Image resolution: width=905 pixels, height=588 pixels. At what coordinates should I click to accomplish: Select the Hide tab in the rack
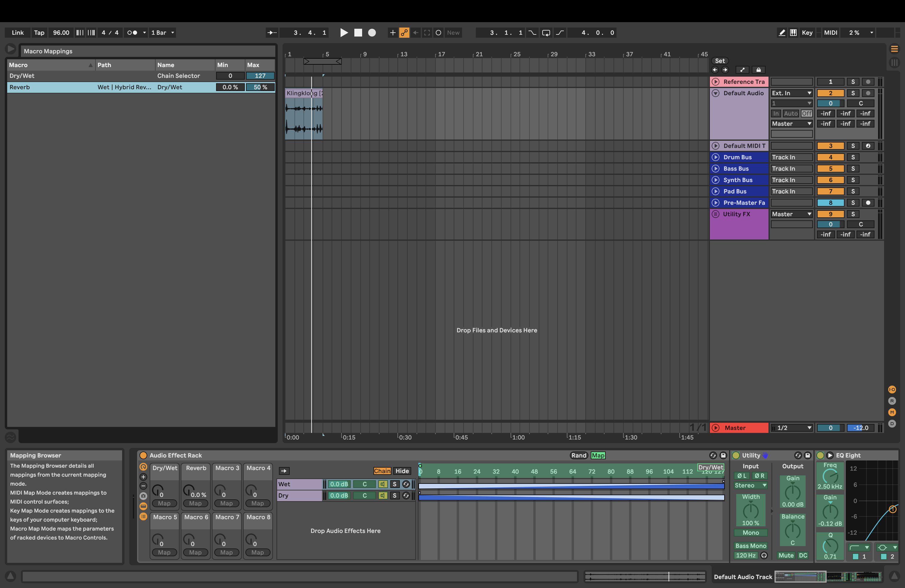tap(402, 470)
